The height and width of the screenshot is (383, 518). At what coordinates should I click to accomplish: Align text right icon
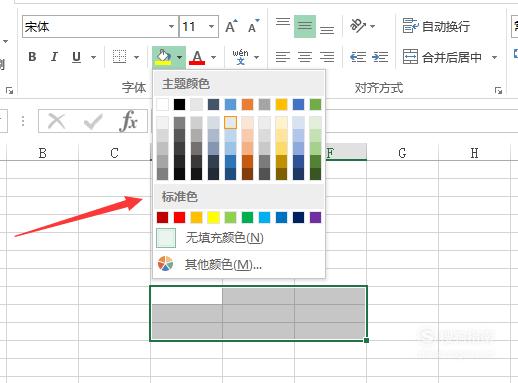coord(327,57)
